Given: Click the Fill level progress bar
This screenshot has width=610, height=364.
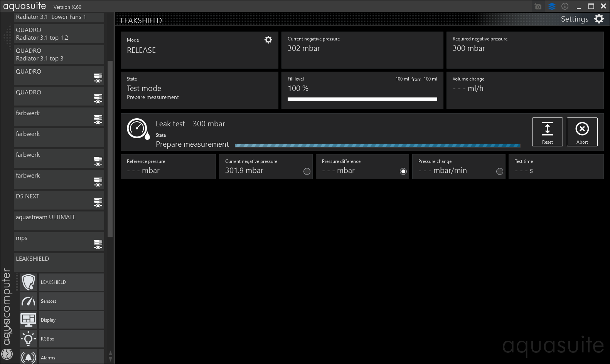Looking at the screenshot, I should click(362, 99).
